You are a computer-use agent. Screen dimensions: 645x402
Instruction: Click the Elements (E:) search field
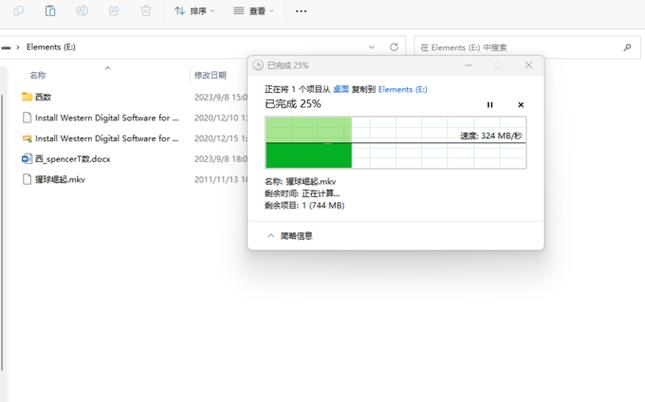[x=527, y=48]
